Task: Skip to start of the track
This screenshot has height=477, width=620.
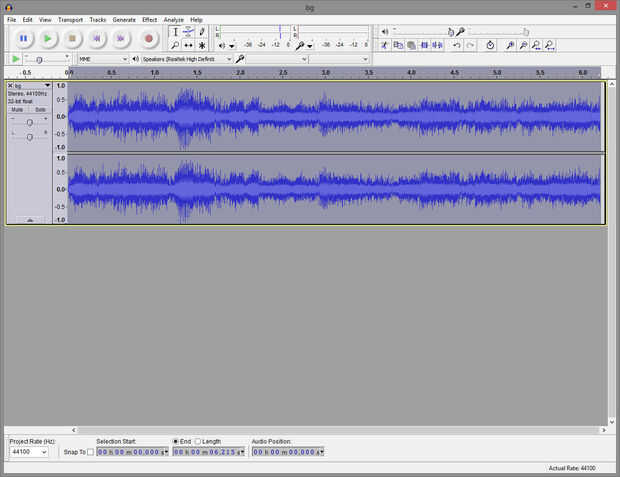Action: (x=96, y=38)
